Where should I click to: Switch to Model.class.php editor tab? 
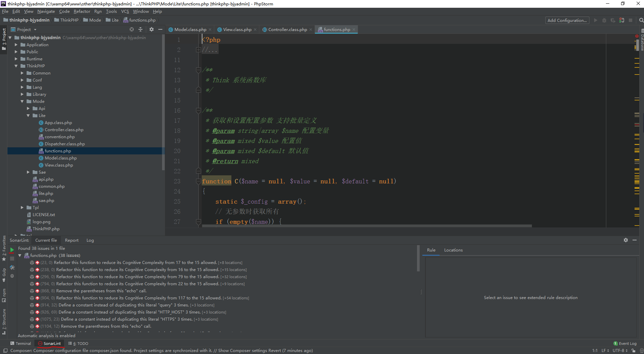(x=190, y=30)
